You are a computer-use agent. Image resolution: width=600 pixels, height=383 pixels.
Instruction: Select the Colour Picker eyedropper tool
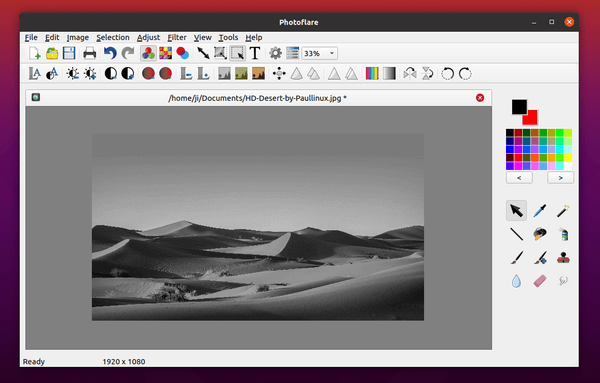[540, 210]
